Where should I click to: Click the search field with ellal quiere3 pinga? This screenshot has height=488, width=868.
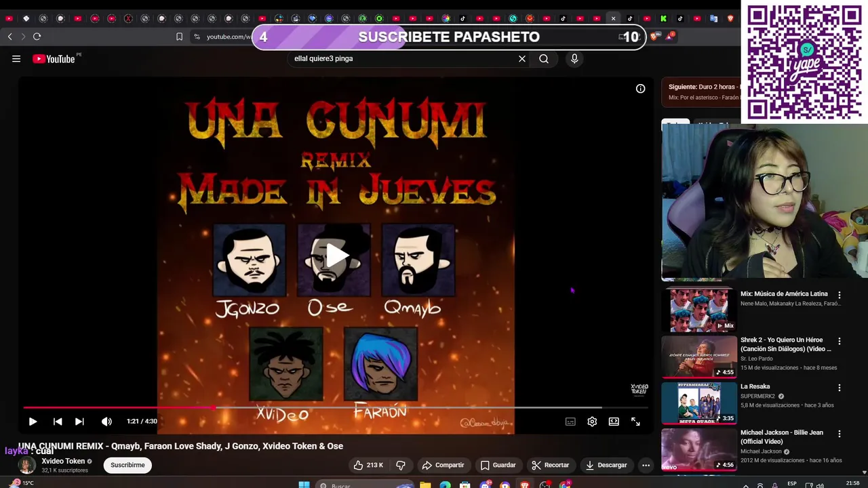(x=403, y=59)
